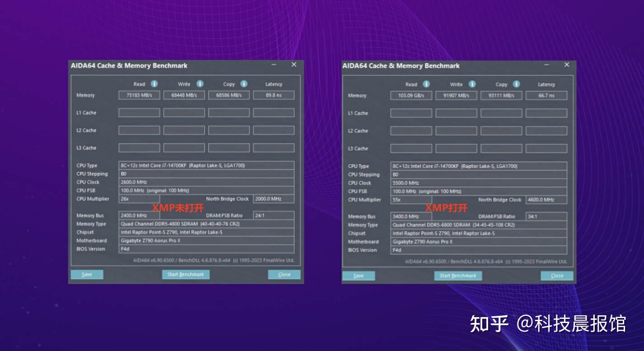Click Memory Type DDR5-6800 SDRAM field
Screen dimensions: 644x351
click(479, 225)
